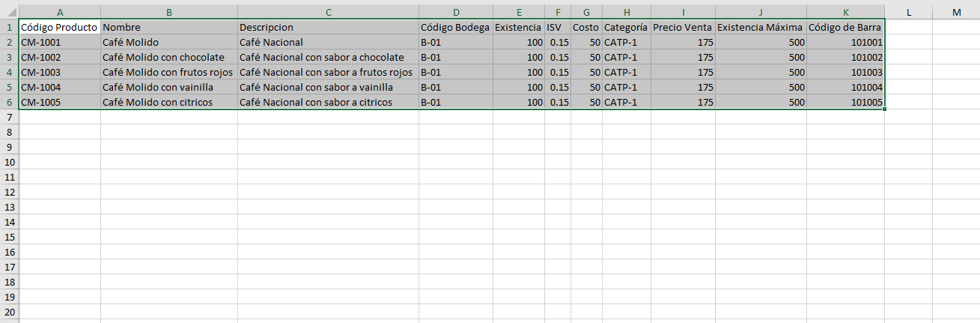
Task: Select column A header
Action: click(60, 13)
